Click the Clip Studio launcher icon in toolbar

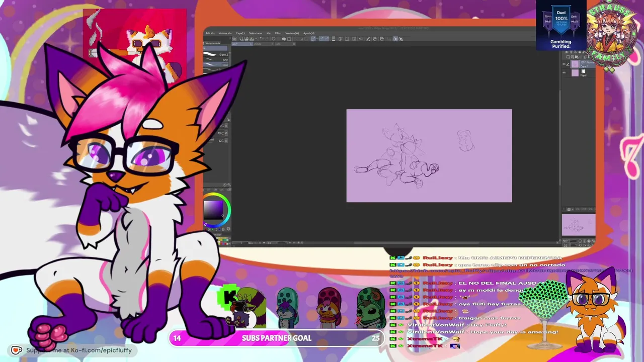(x=234, y=39)
